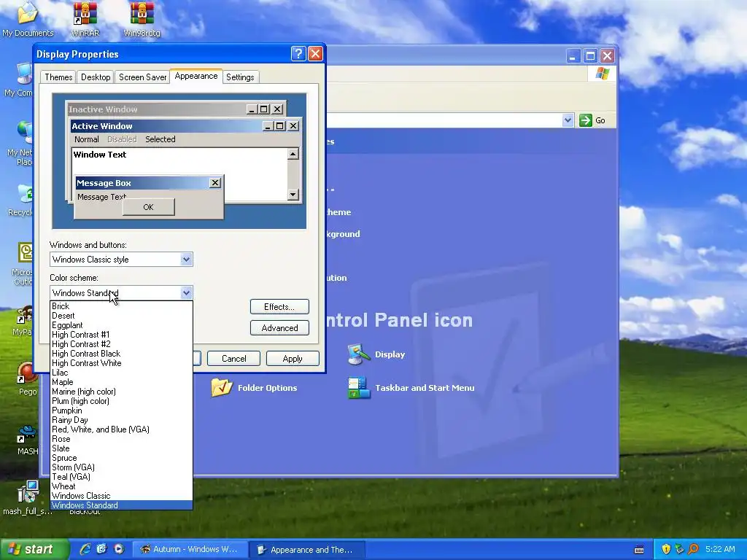
Task: Open the address bar dropdown arrow
Action: pos(568,120)
